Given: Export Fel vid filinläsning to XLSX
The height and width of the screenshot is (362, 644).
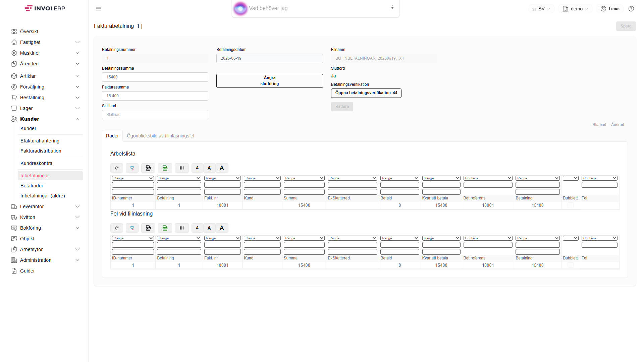Looking at the screenshot, I should click(x=165, y=228).
